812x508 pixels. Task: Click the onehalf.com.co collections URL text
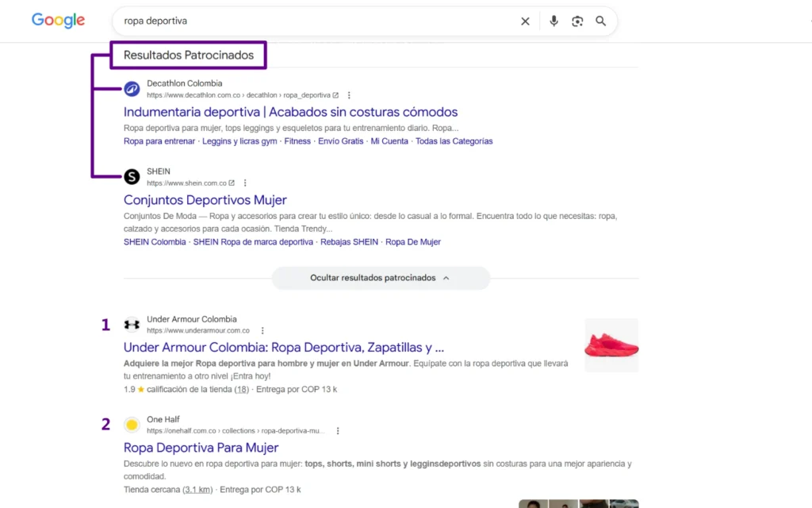[x=236, y=431]
